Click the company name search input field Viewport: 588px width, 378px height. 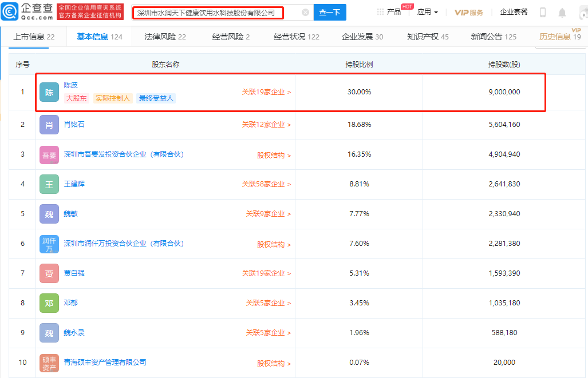click(215, 13)
